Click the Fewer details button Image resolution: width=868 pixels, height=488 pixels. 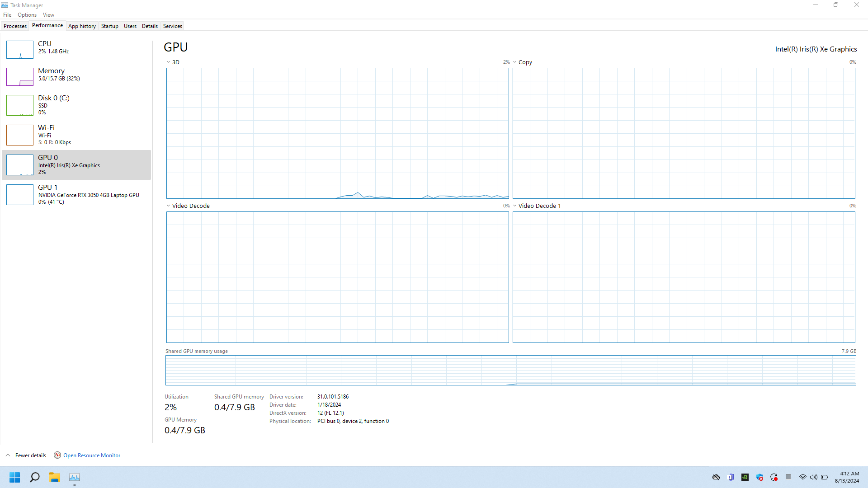30,455
